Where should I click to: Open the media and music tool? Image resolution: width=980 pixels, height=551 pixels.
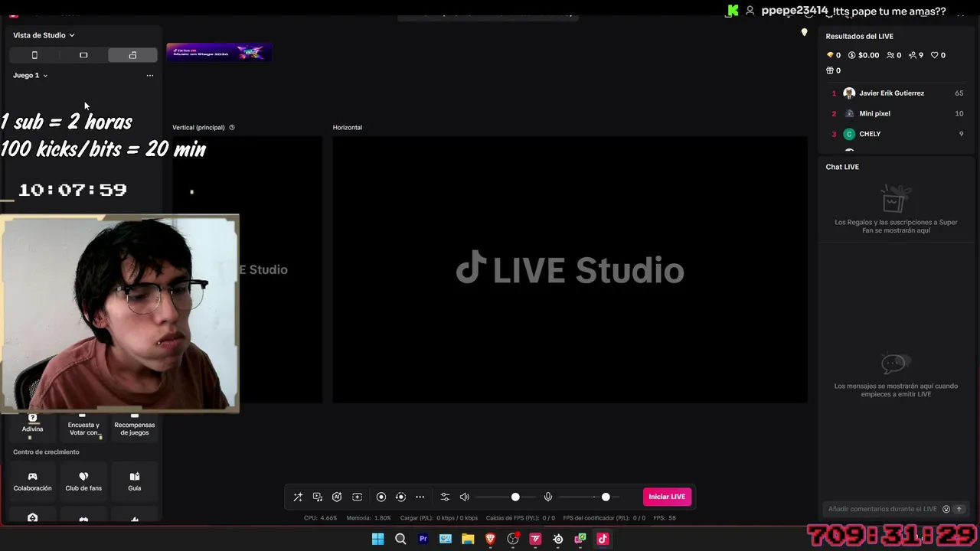pyautogui.click(x=318, y=497)
